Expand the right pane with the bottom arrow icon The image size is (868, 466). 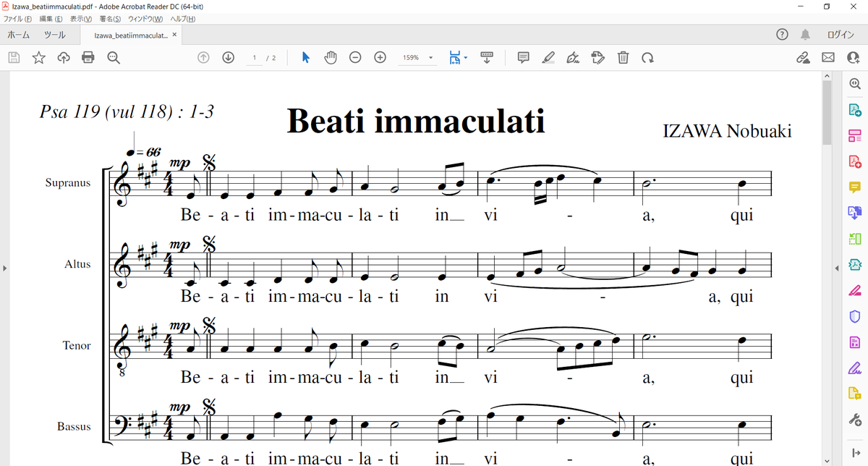click(854, 453)
